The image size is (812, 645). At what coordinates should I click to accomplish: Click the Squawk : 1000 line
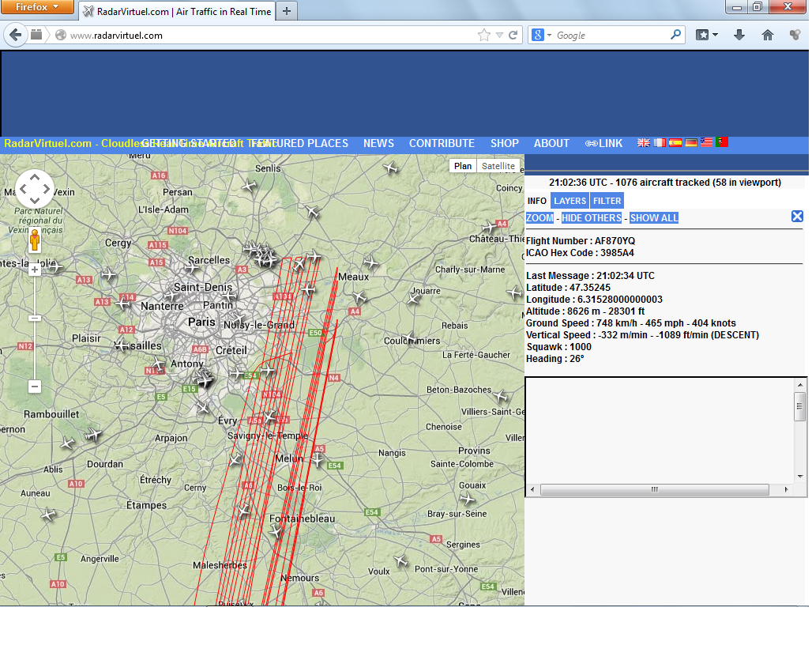[x=558, y=347]
